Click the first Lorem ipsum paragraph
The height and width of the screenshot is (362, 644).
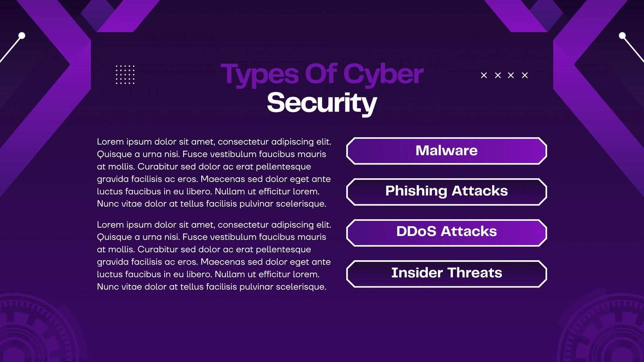coord(214,173)
